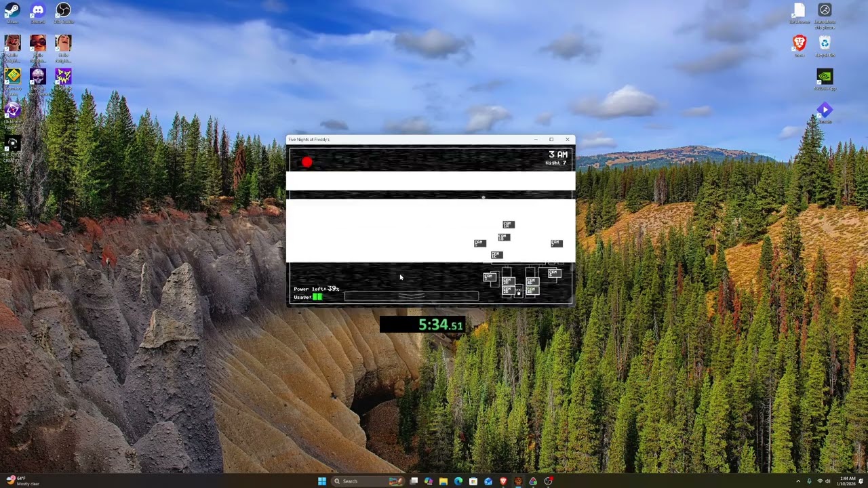This screenshot has height=488, width=868.
Task: Launch Microsoft Edge from the taskbar
Action: 458,481
